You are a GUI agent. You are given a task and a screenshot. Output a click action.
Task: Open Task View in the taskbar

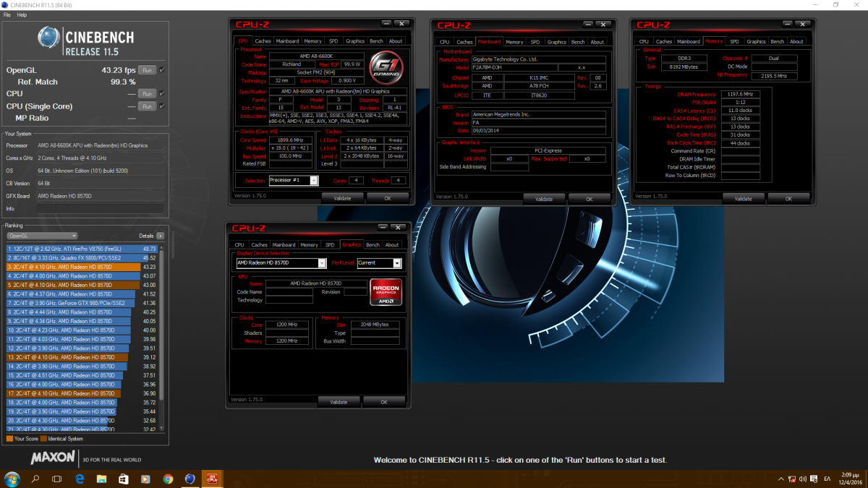click(57, 479)
